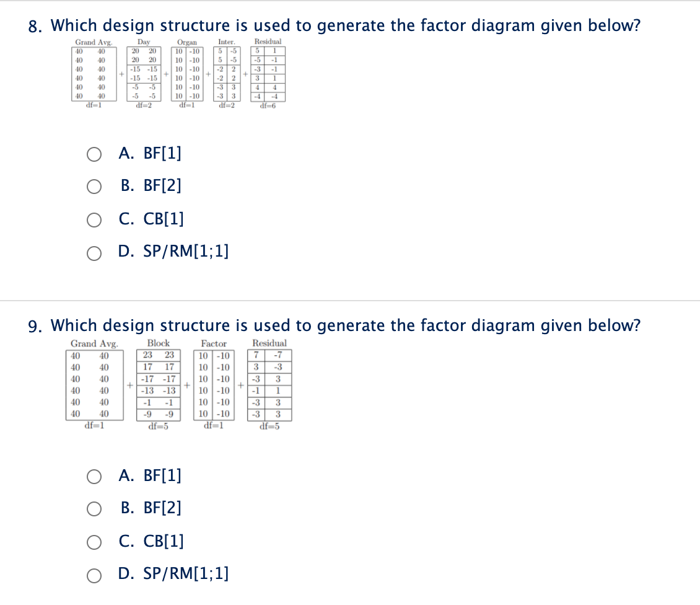This screenshot has width=700, height=605.
Task: Select answer A. BF[1] for question 9
Action: click(94, 476)
